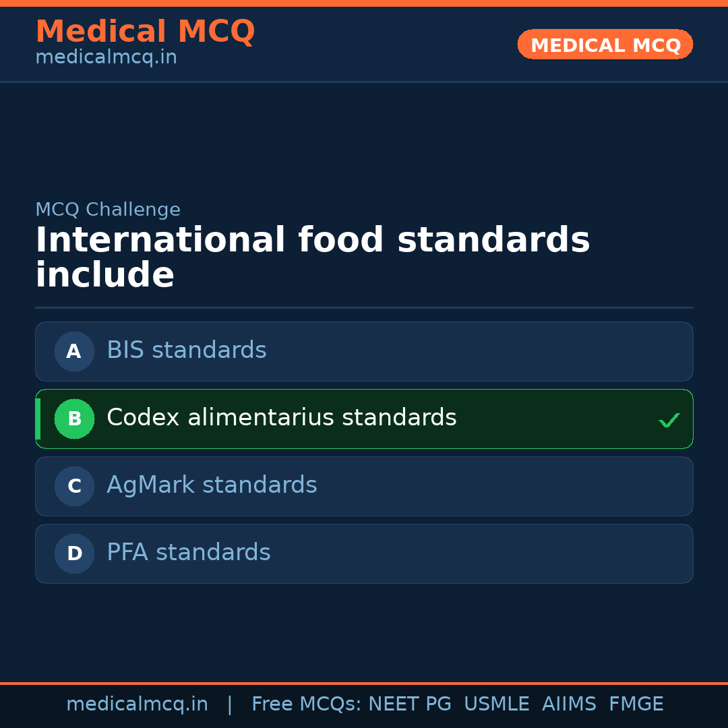This screenshot has height=728, width=728.
Task: Click the Medical MCQ logo text
Action: (x=145, y=31)
